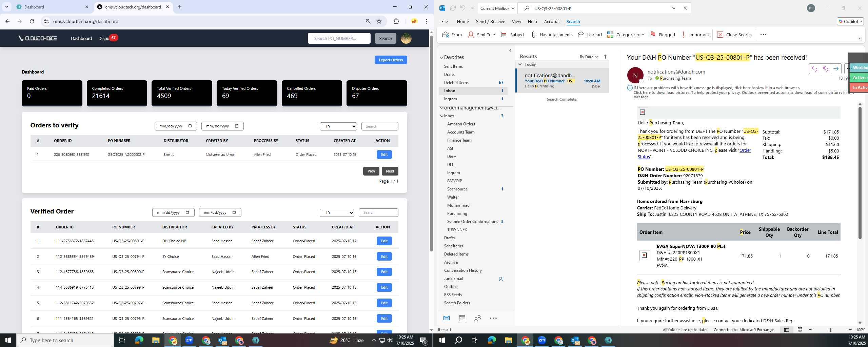Click the CloudChoice logo
Viewport: 868px width, 347px height.
tap(38, 38)
